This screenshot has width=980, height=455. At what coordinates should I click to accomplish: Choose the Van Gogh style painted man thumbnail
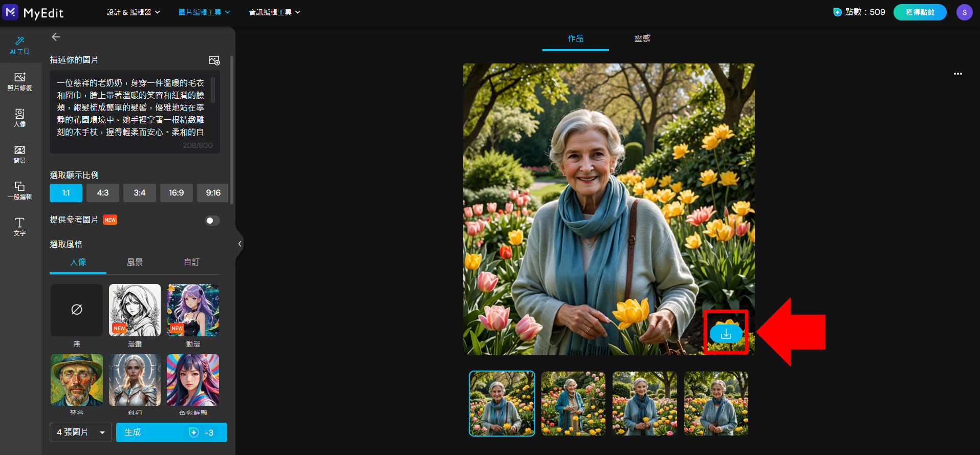77,380
